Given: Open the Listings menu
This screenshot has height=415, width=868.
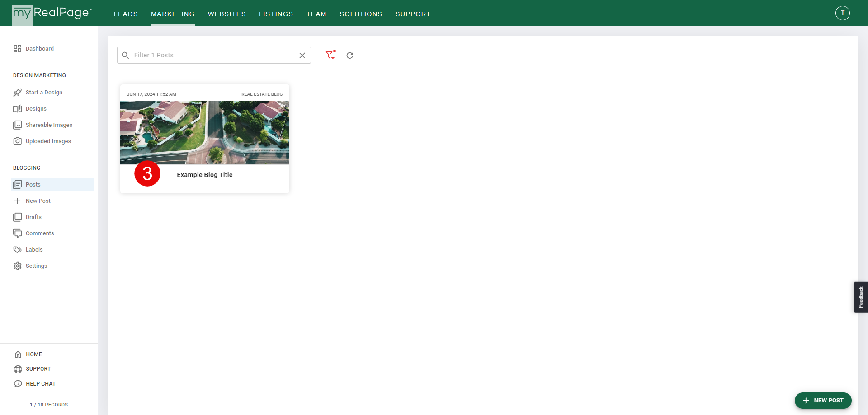Looking at the screenshot, I should 276,14.
